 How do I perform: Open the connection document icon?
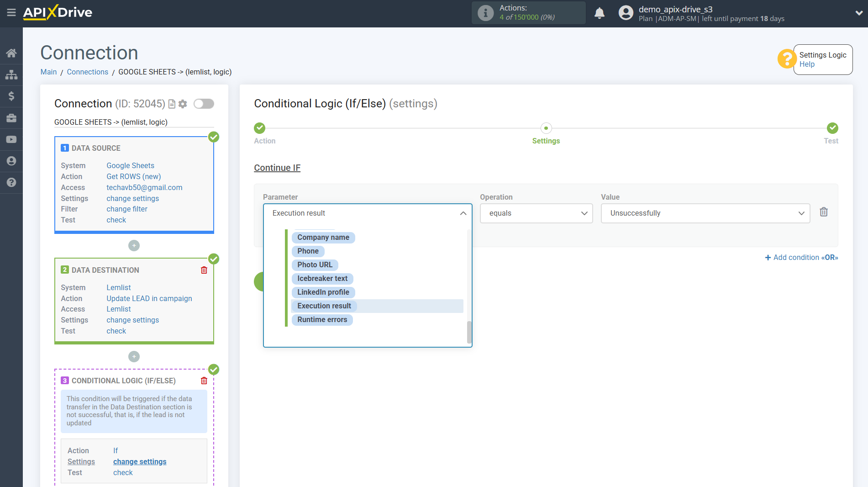click(172, 104)
